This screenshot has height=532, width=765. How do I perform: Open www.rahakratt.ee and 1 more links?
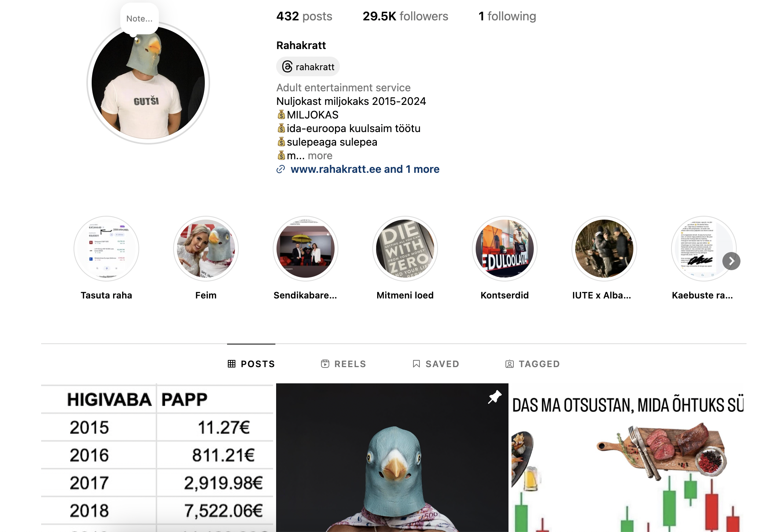tap(365, 169)
